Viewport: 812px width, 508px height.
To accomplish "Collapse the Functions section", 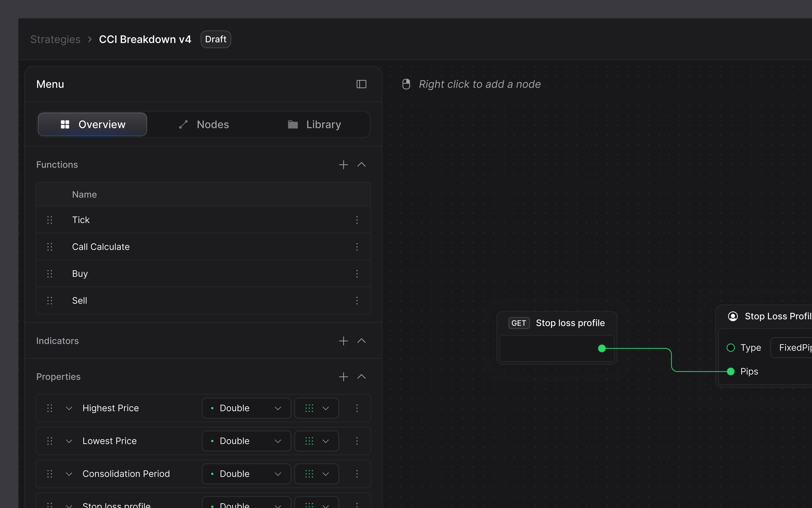I will click(x=361, y=165).
